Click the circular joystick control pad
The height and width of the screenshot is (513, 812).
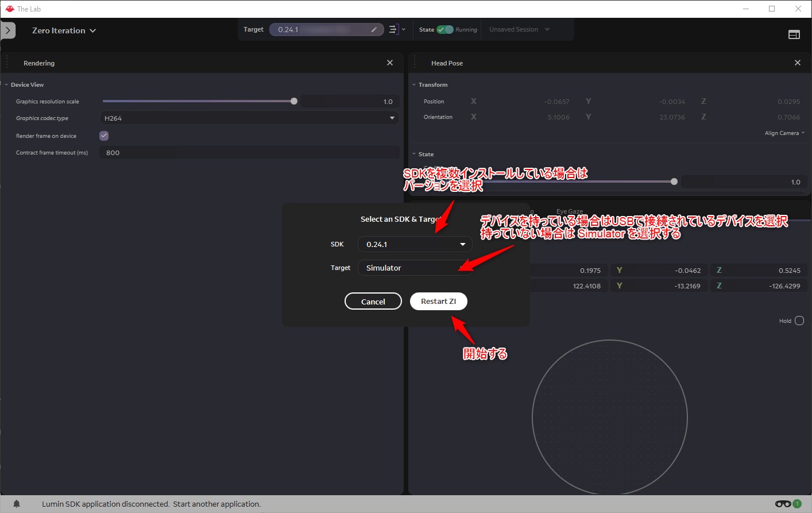click(x=610, y=417)
